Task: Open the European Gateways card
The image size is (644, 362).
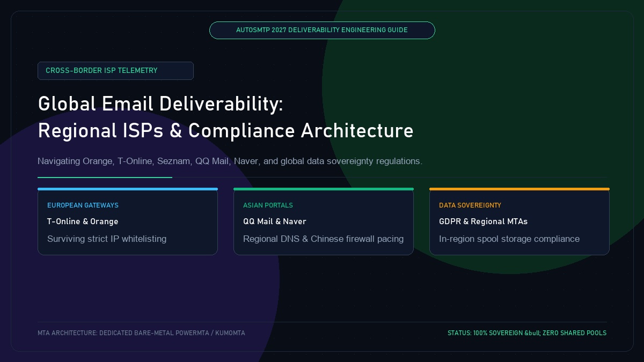Action: pyautogui.click(x=128, y=221)
